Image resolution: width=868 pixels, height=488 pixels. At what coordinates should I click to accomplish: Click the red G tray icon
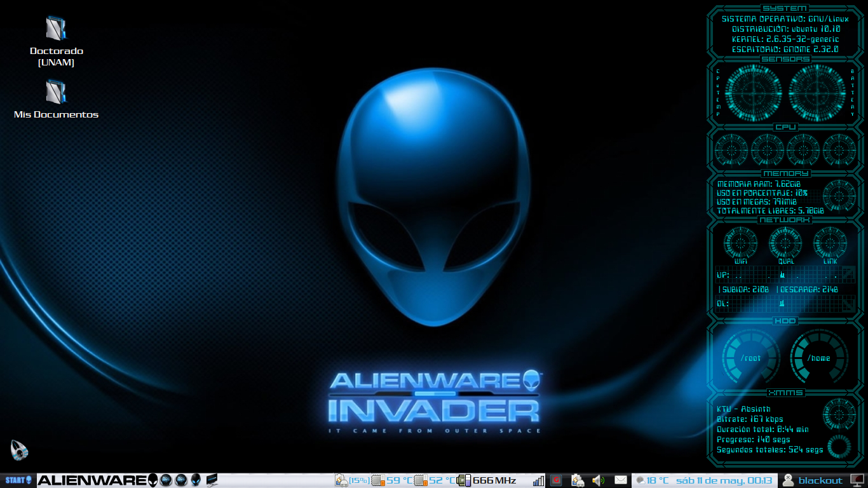[557, 480]
